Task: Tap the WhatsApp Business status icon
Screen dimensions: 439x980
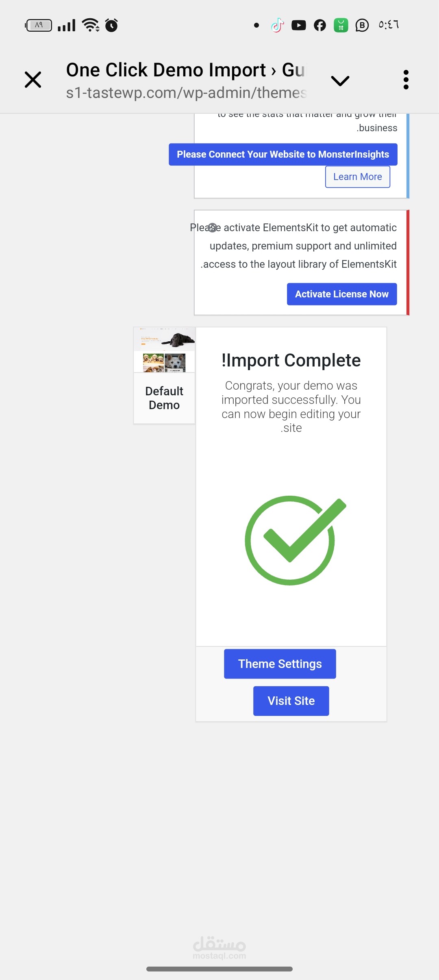Action: [362, 25]
